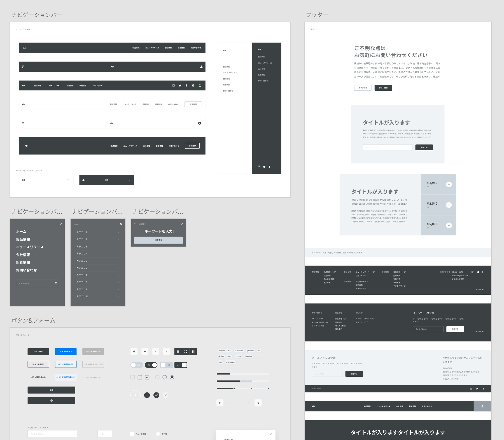504x440 pixels.
Task: Click the dark-outlined empty checkbox
Action: [x=140, y=377]
